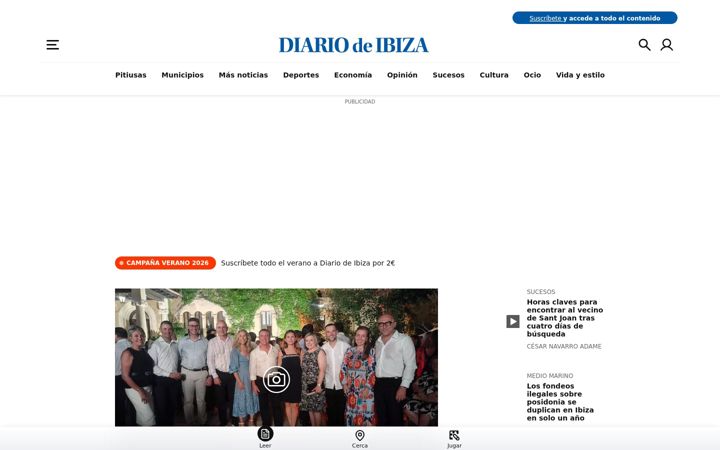Image resolution: width=720 pixels, height=450 pixels.
Task: Open the Opinión section
Action: tap(402, 75)
